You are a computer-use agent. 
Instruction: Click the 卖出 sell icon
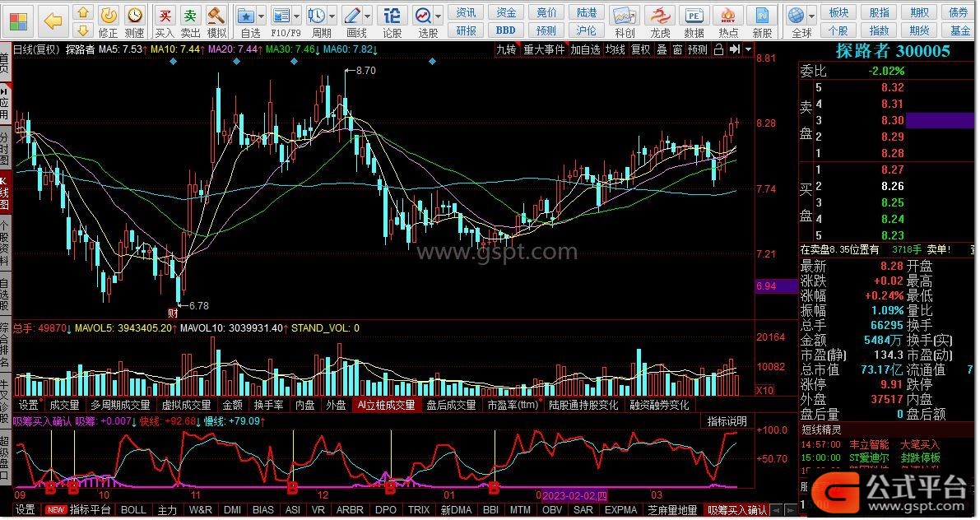[190, 21]
